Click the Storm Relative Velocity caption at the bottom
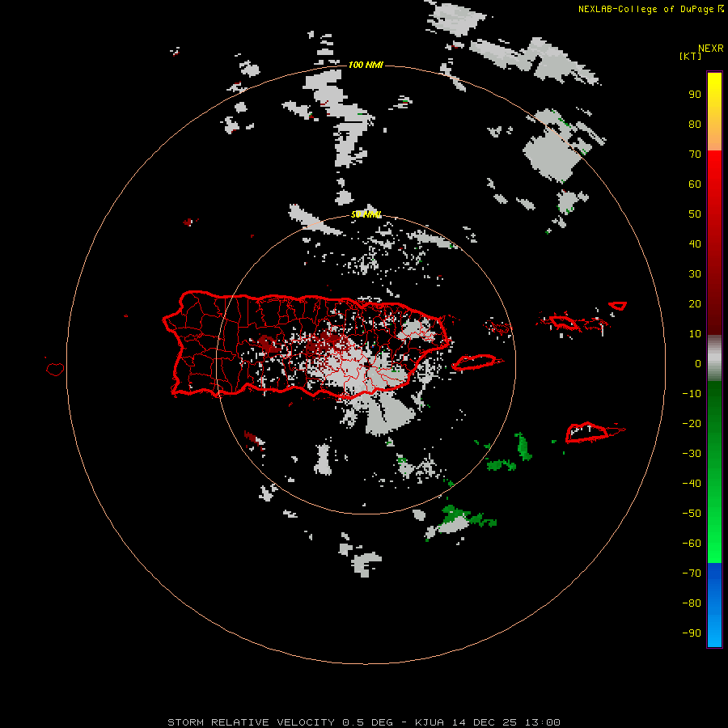Viewport: 728px width, 728px height. click(x=364, y=722)
